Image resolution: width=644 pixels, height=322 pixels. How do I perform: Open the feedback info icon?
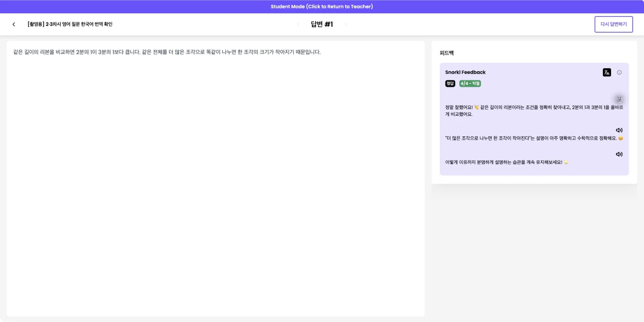coord(619,72)
